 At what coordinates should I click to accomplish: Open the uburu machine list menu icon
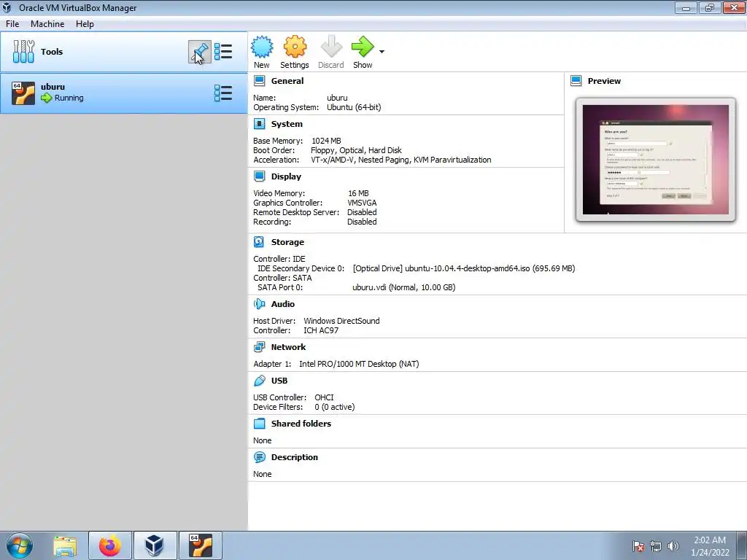(x=223, y=93)
